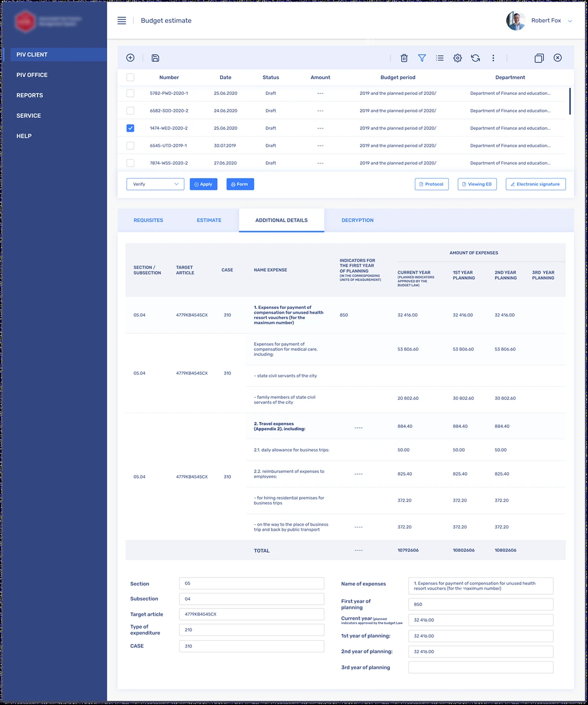Click the blurred logo in sidebar
The height and width of the screenshot is (705, 588).
click(49, 21)
